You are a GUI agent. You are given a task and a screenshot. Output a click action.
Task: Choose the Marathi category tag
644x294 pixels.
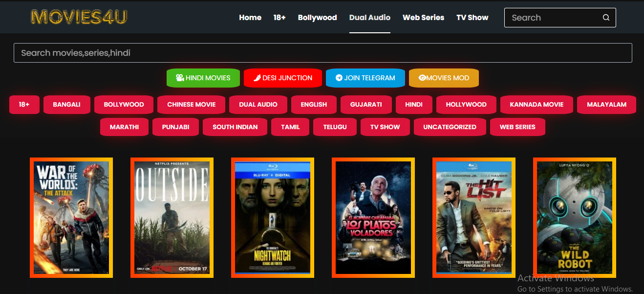pos(124,127)
